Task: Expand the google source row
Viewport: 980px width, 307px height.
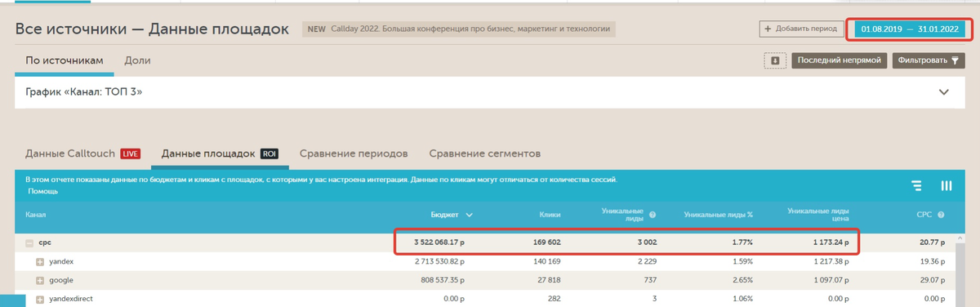Action: pos(39,280)
